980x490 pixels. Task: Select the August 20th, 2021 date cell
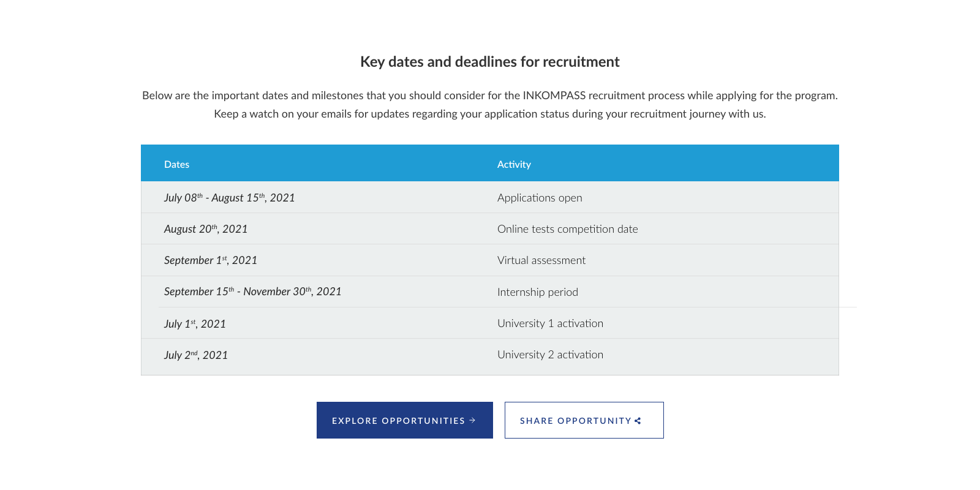pos(206,229)
